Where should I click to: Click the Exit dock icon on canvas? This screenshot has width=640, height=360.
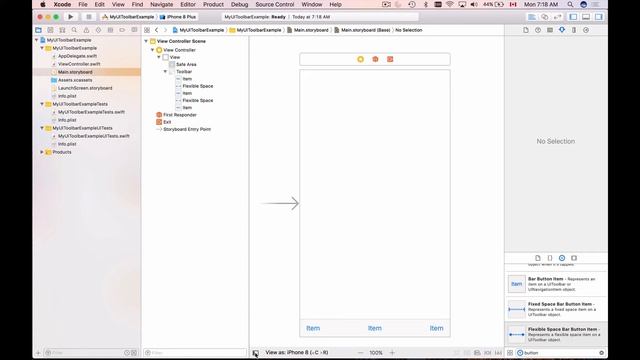tap(390, 59)
